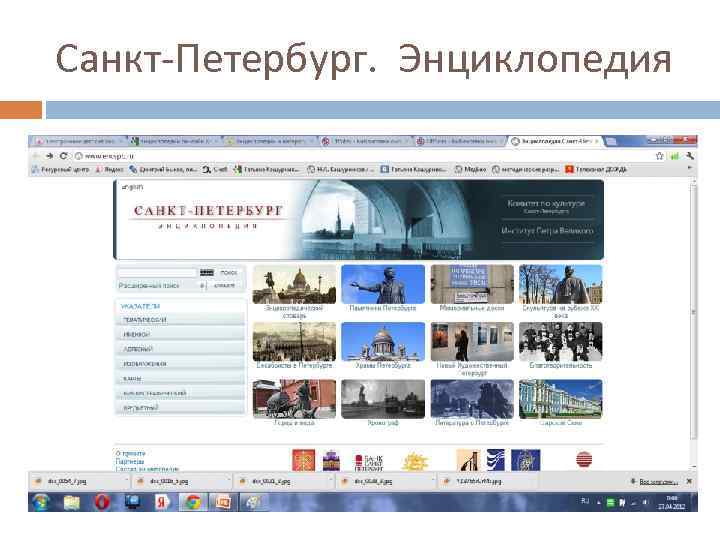Image resolution: width=720 pixels, height=540 pixels.
Task: Click the green extension icon beside the star
Action: click(x=675, y=156)
